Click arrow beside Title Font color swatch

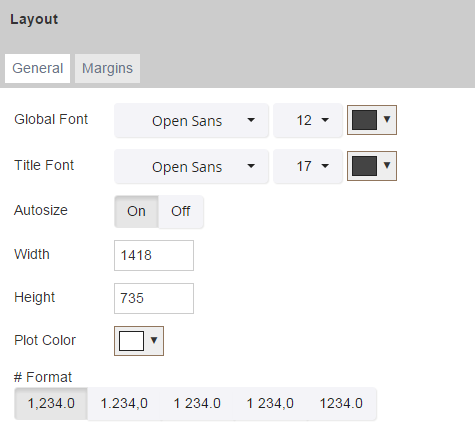pyautogui.click(x=387, y=165)
